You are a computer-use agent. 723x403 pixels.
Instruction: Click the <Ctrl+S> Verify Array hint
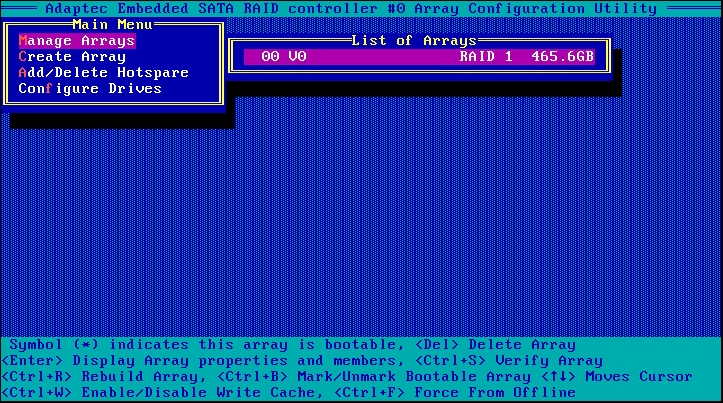(509, 360)
